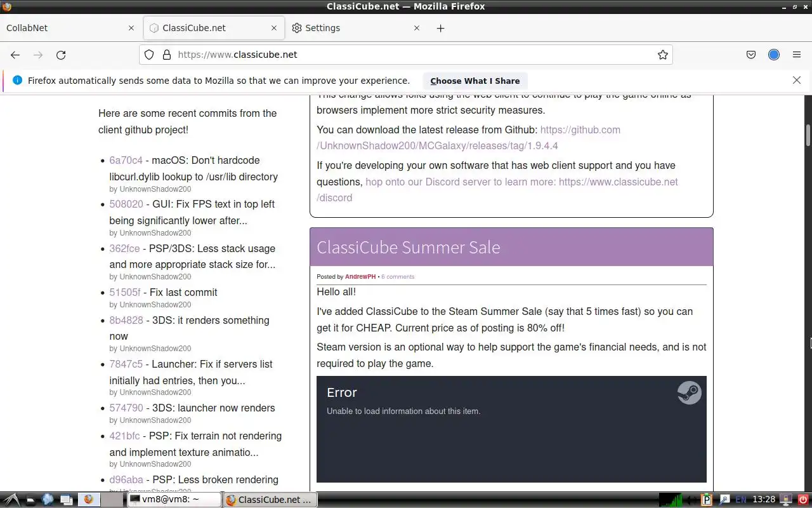This screenshot has width=812, height=508.
Task: Open the LXDE start menu icon
Action: 11,500
